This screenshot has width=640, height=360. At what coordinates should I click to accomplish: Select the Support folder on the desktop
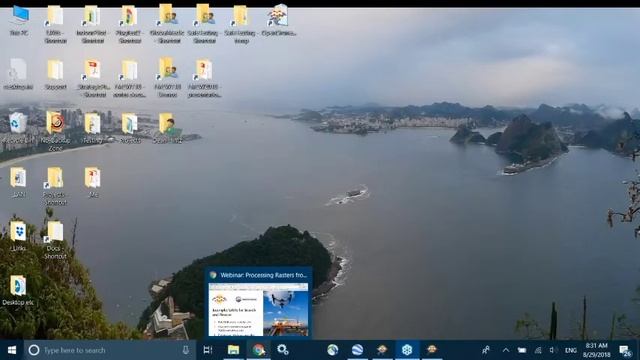(55, 70)
